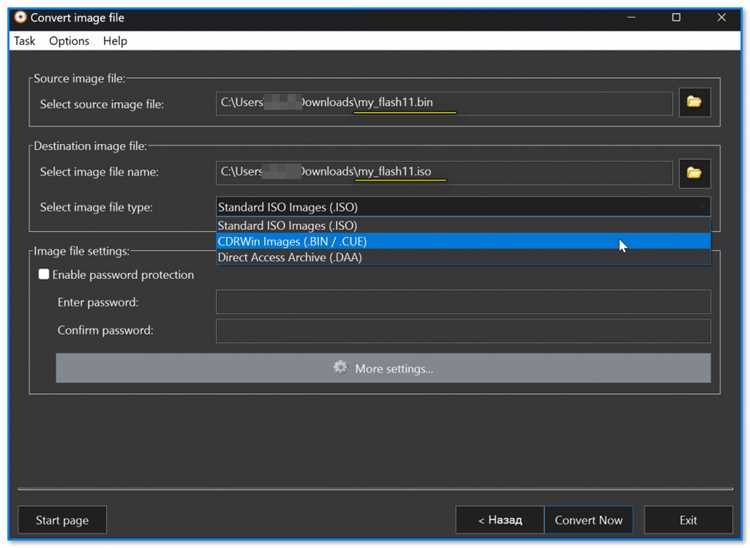Go back with the Назад button
This screenshot has height=548, width=750.
[500, 520]
